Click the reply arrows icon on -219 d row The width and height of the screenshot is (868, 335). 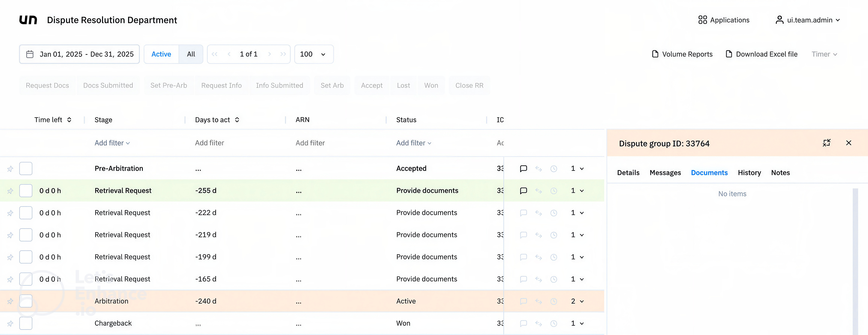(539, 235)
